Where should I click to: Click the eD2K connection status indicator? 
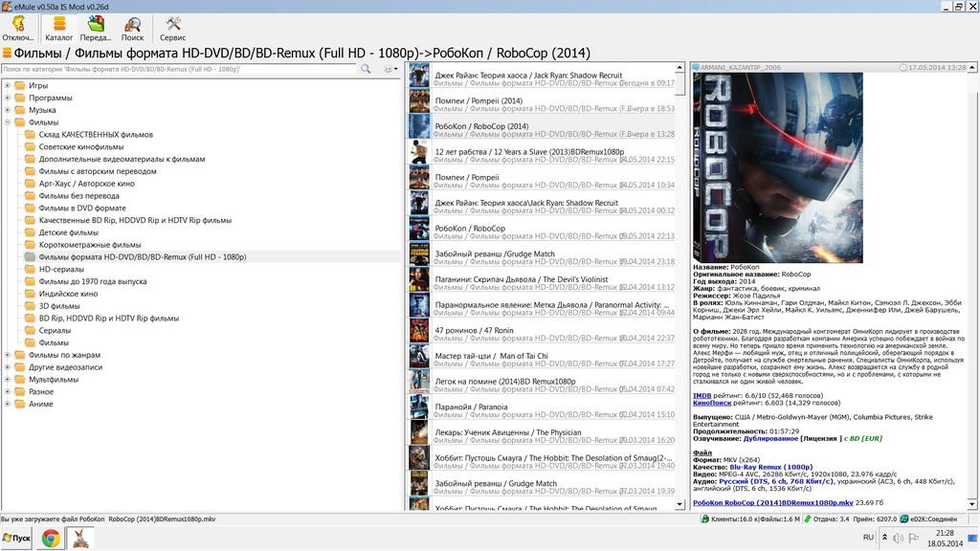929,519
